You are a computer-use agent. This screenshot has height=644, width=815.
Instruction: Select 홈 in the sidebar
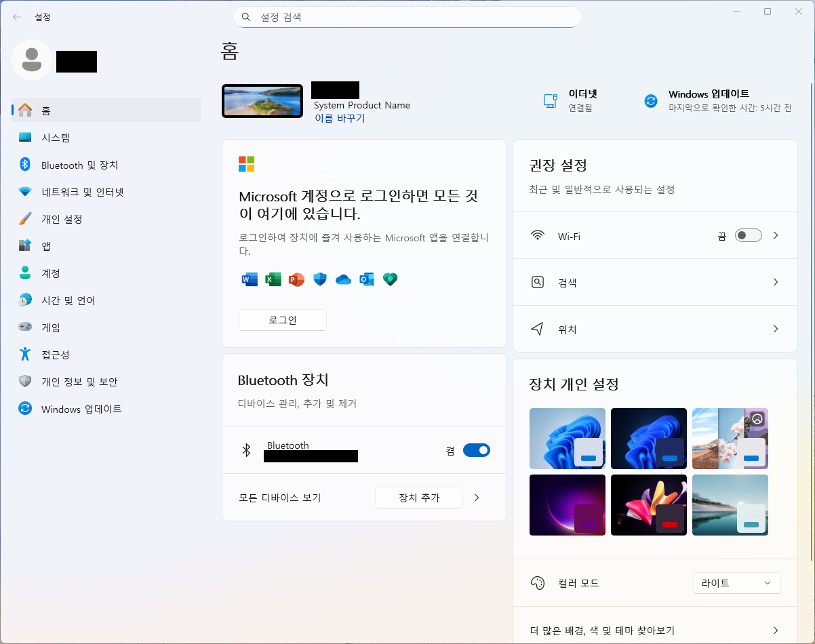106,110
